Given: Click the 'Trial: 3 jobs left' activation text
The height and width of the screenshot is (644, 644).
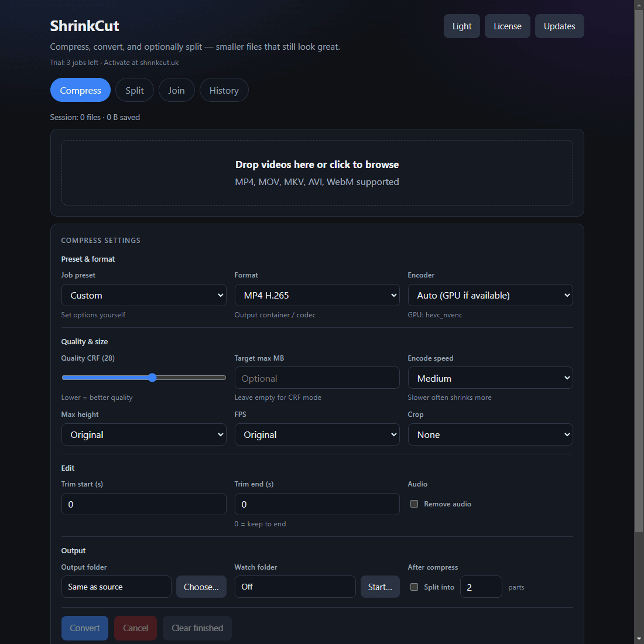Looking at the screenshot, I should pos(114,63).
